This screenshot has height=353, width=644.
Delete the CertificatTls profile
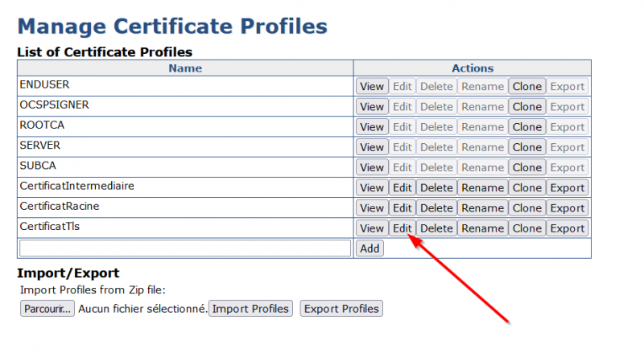pos(436,228)
